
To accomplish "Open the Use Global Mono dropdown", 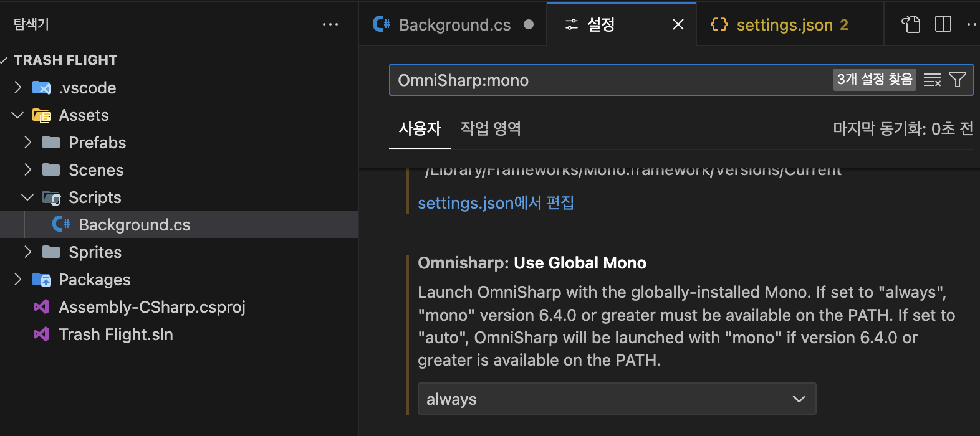I will click(x=617, y=399).
